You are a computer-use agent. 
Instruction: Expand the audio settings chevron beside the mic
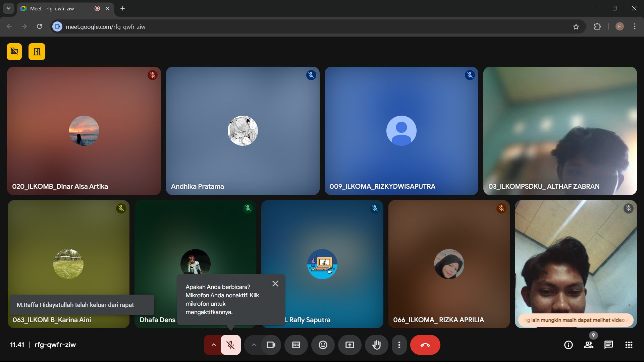coord(213,345)
